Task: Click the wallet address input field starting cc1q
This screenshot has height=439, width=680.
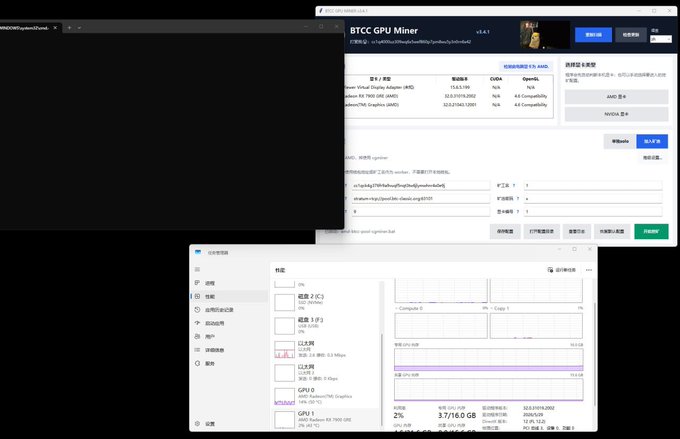Action: coord(420,186)
